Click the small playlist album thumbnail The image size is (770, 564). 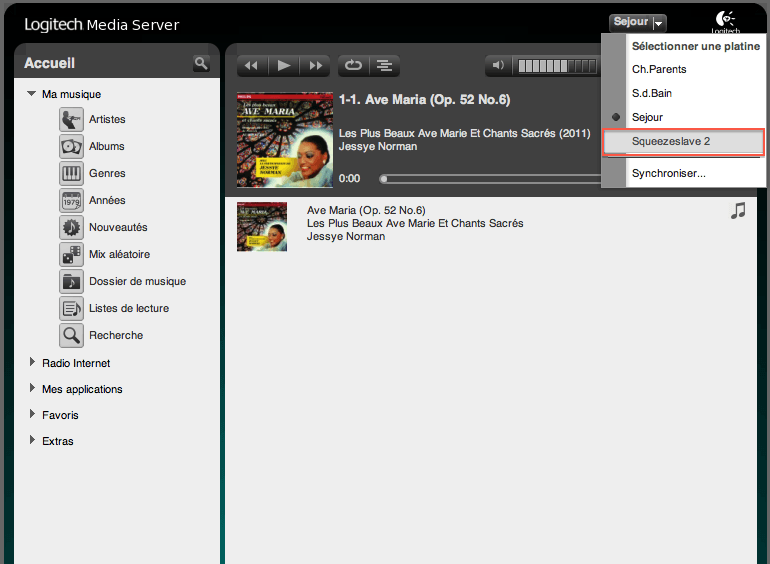(x=262, y=227)
